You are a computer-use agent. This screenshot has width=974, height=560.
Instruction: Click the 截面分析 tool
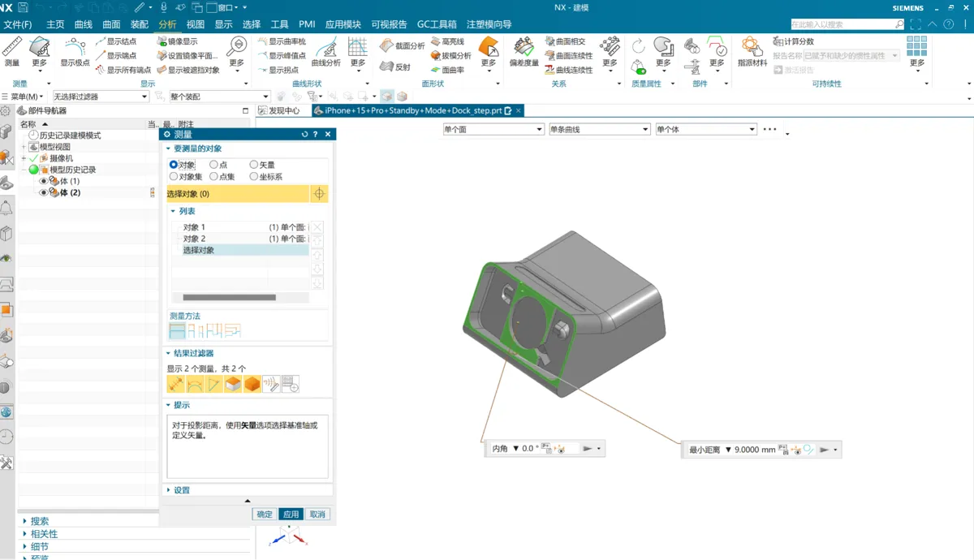click(x=402, y=45)
